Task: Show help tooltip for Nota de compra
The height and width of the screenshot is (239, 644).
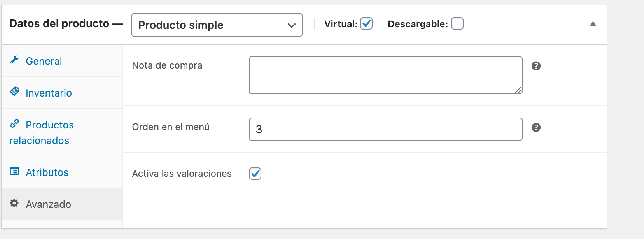Action: point(536,66)
